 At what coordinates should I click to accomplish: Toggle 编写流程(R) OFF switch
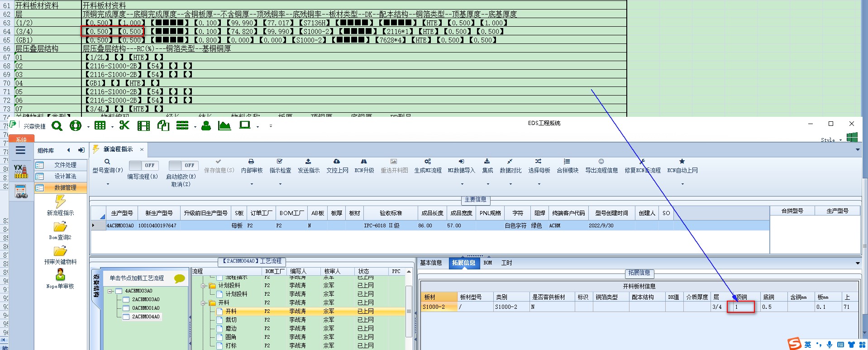pyautogui.click(x=143, y=165)
